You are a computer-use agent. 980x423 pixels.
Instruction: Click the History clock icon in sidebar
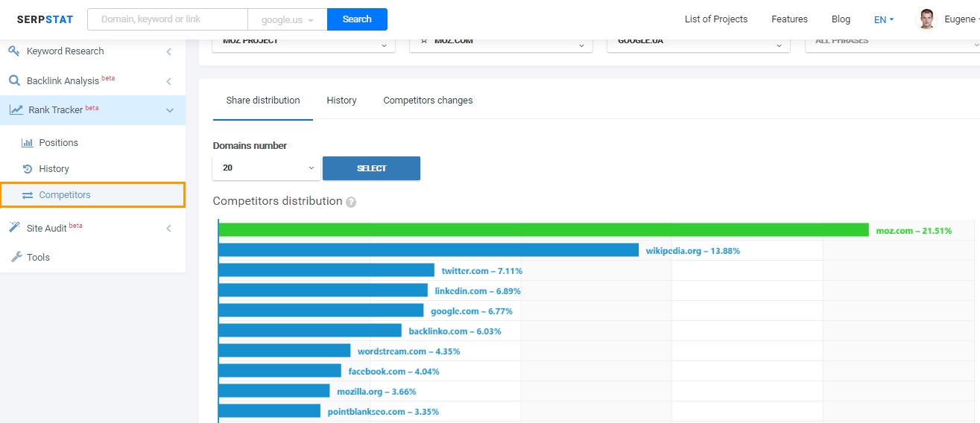pos(28,168)
